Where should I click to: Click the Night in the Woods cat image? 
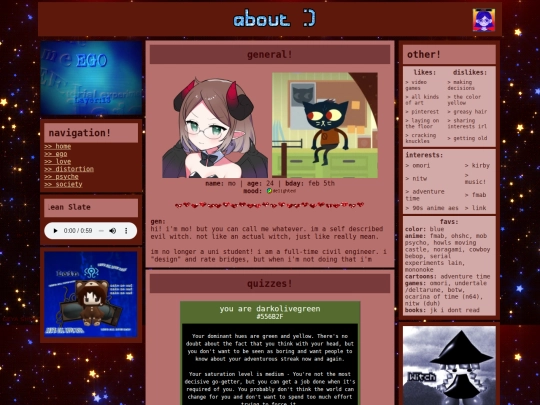[325, 125]
